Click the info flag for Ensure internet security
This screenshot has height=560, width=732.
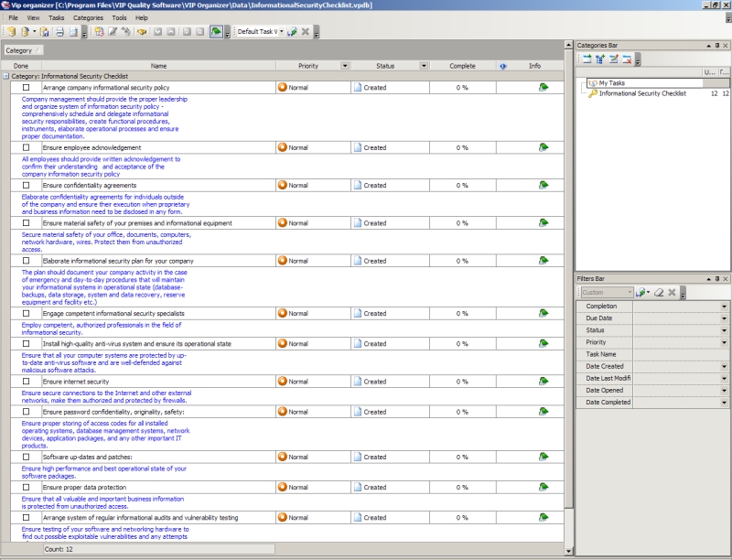coord(544,382)
